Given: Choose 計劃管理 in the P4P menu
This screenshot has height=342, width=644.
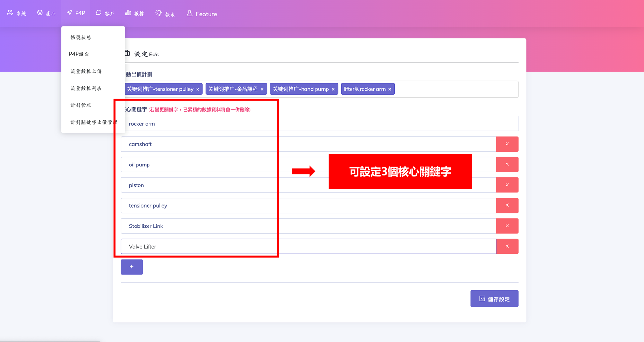Looking at the screenshot, I should [x=81, y=105].
